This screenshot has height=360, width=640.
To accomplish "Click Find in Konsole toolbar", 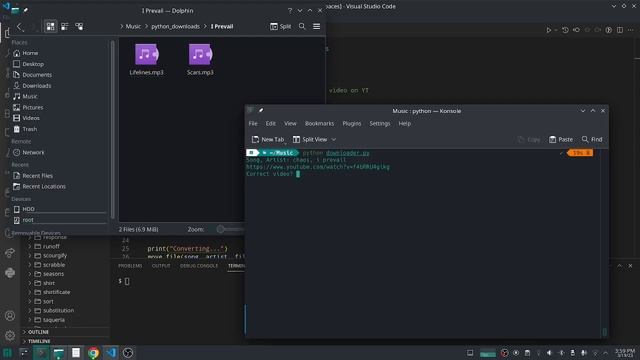I will (x=592, y=140).
